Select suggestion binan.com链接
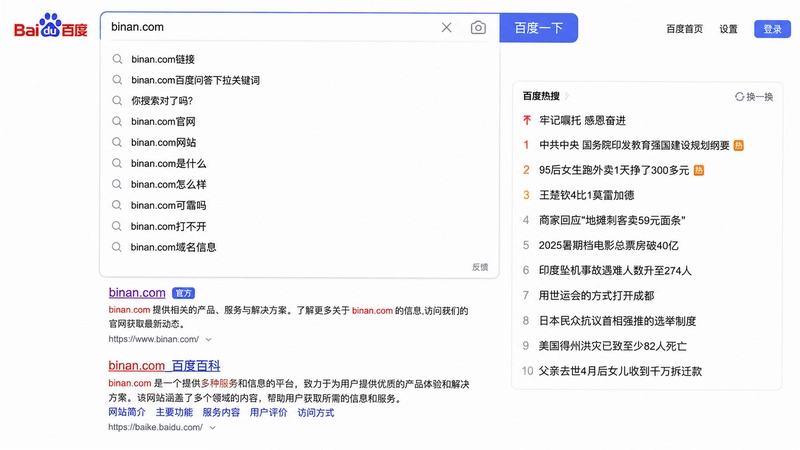 coord(163,59)
